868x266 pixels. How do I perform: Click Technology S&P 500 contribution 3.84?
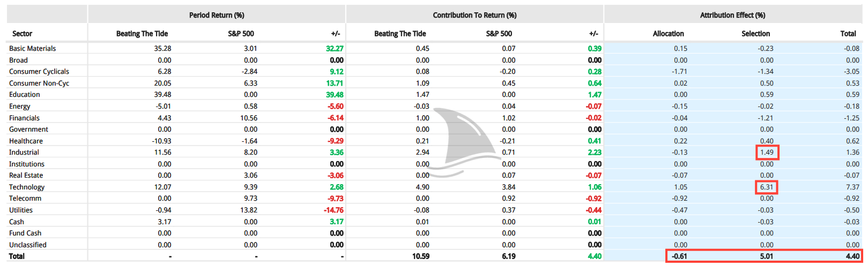509,187
